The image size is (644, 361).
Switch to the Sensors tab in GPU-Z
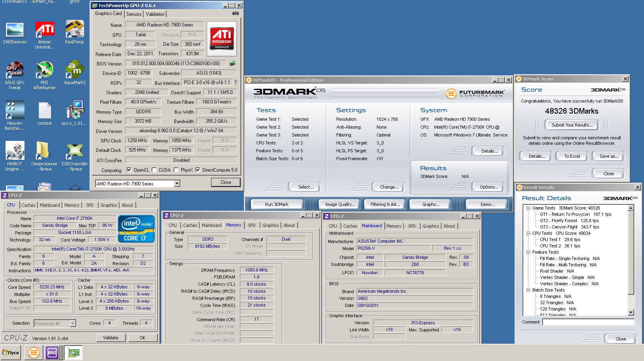coord(134,14)
